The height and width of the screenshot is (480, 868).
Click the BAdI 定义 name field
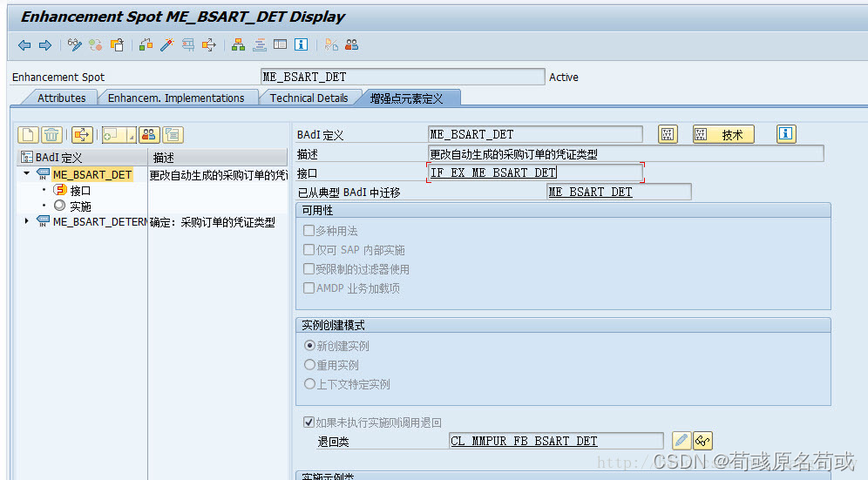tap(535, 134)
